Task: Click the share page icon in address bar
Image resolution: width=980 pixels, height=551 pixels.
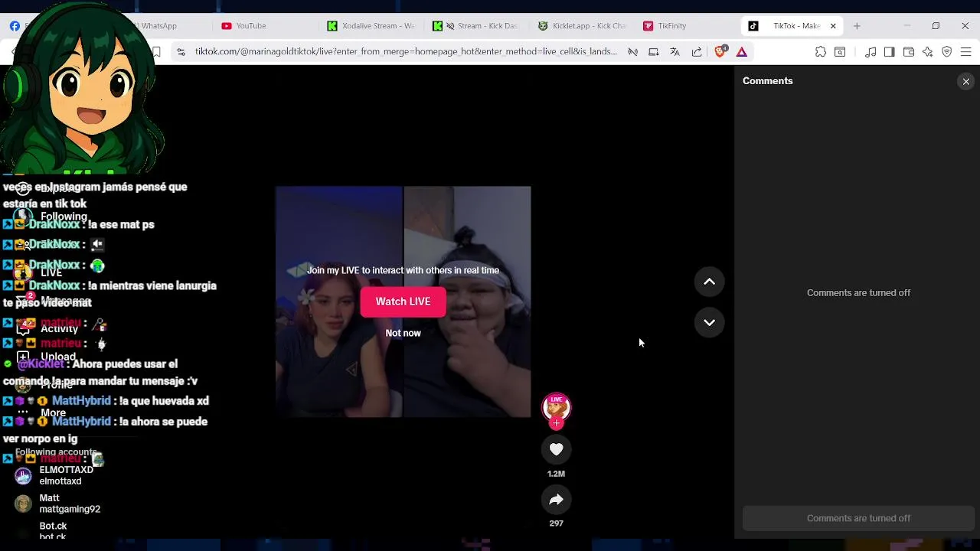Action: (697, 52)
